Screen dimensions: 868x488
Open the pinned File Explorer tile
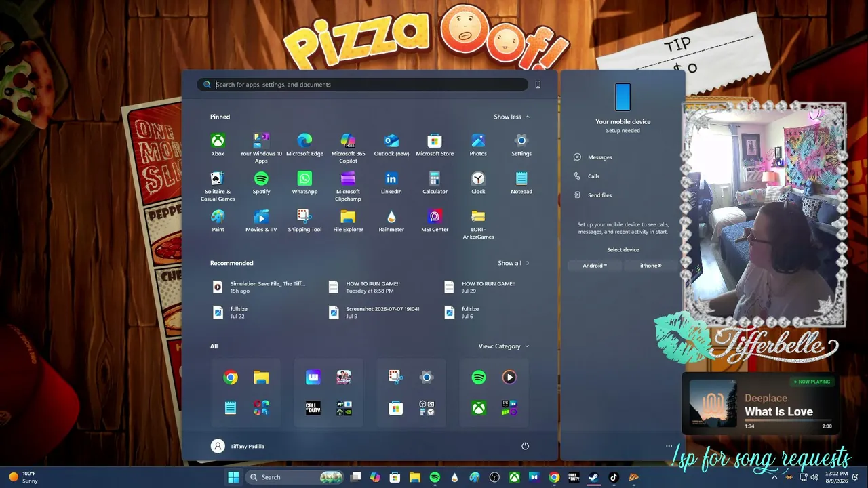(348, 220)
